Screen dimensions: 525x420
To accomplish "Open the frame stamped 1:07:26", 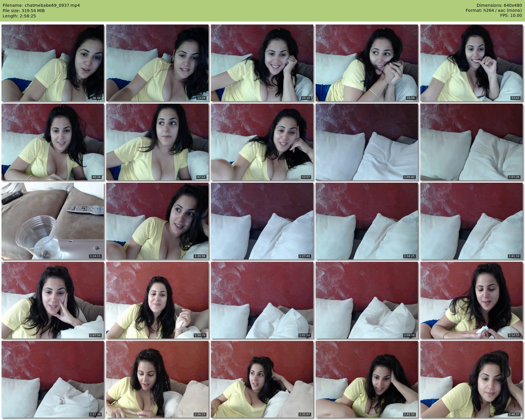I will pyautogui.click(x=471, y=142).
